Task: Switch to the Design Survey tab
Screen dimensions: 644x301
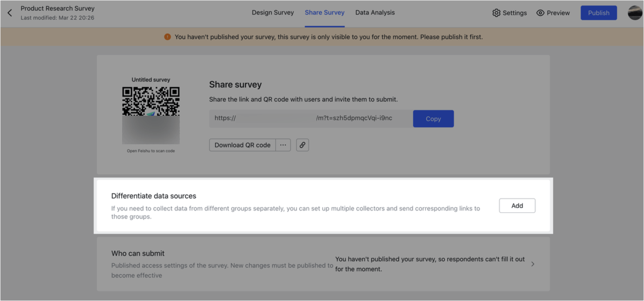Action: [x=272, y=13]
